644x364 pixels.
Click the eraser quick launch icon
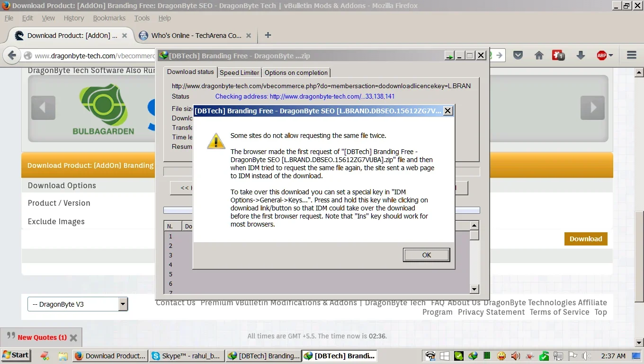pyautogui.click(x=45, y=356)
